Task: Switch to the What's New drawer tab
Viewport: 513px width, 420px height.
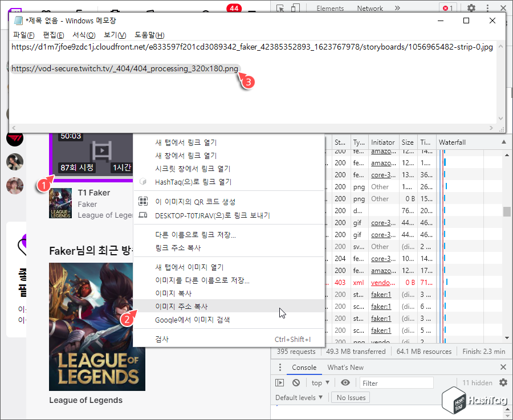Action: (345, 368)
